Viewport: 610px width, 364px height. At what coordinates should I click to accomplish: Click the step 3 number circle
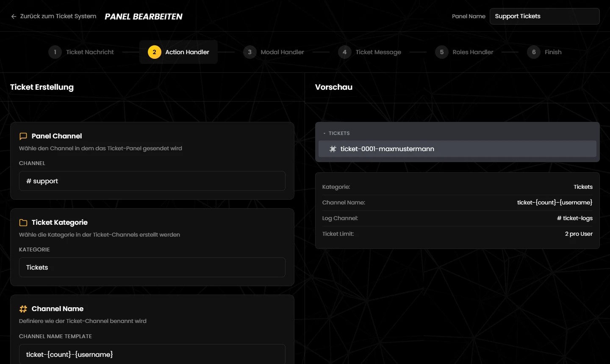pyautogui.click(x=250, y=52)
